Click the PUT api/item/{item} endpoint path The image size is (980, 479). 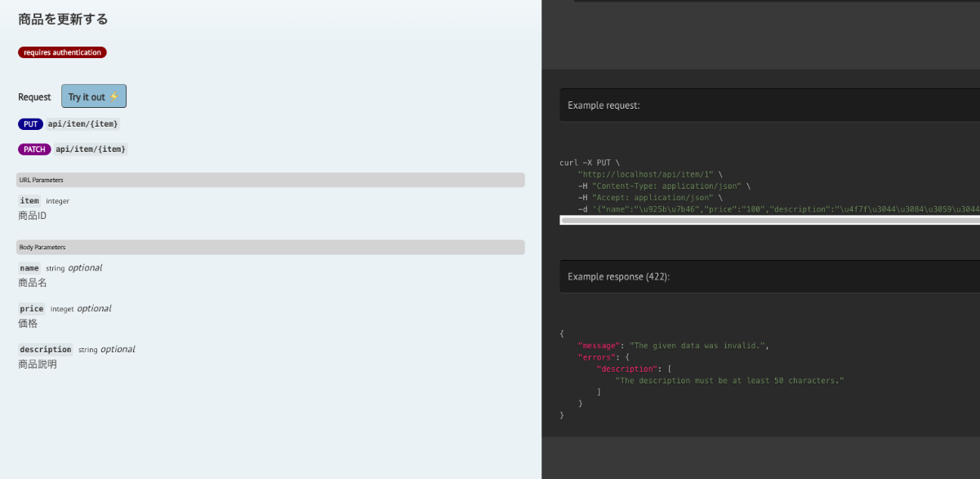coord(84,124)
